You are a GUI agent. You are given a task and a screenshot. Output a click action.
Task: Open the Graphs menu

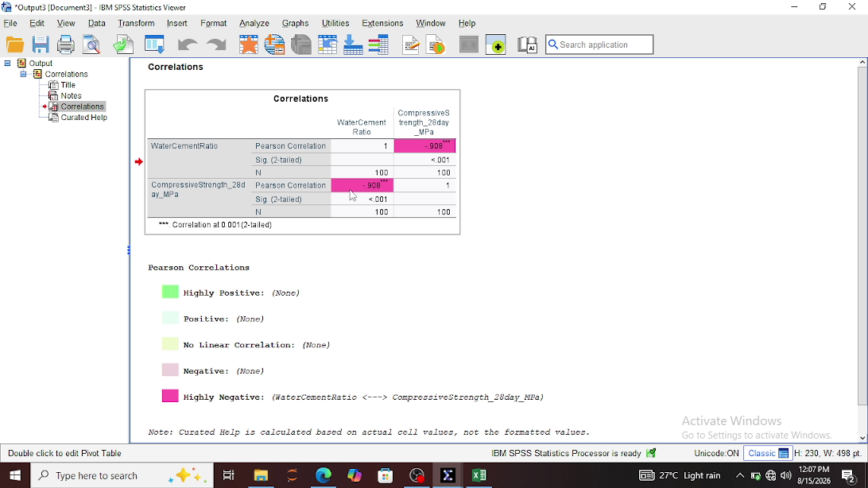[295, 23]
